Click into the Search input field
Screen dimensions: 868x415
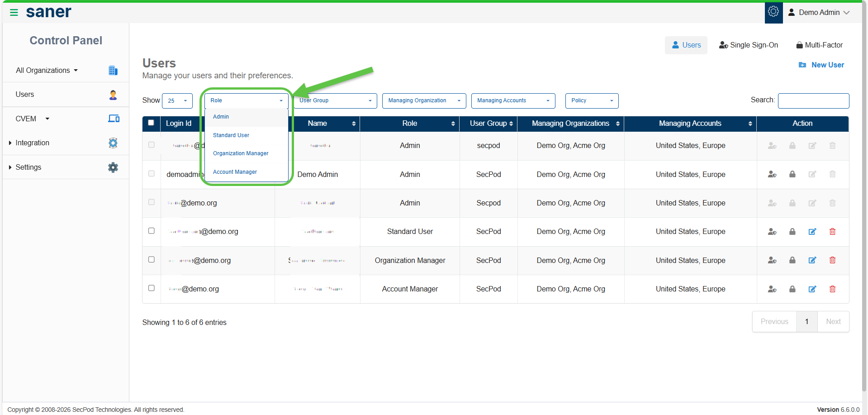pos(813,100)
